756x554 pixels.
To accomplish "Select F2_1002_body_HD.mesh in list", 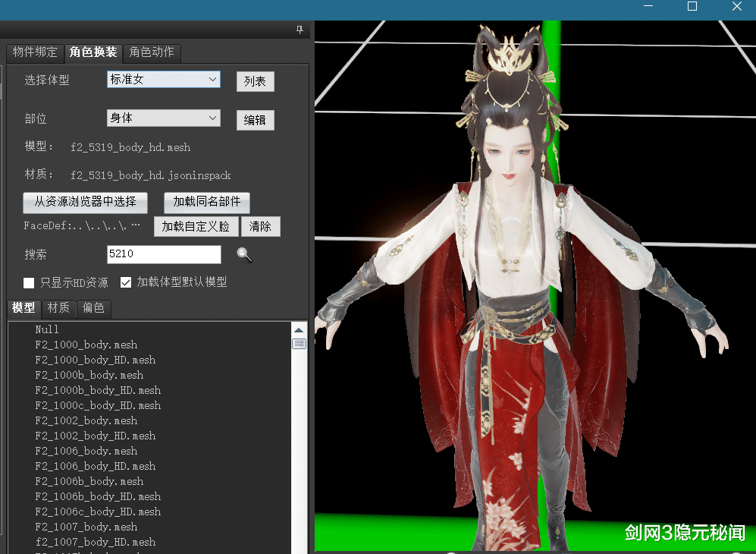I will [96, 436].
